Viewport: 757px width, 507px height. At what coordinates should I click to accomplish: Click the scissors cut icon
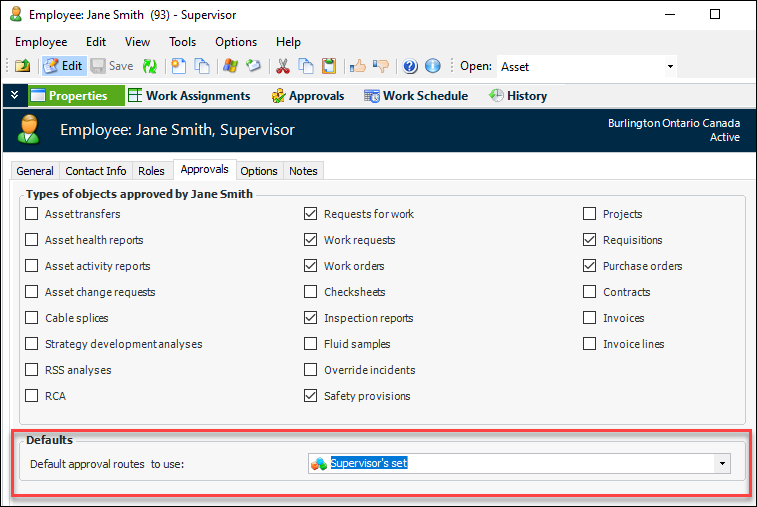point(282,66)
